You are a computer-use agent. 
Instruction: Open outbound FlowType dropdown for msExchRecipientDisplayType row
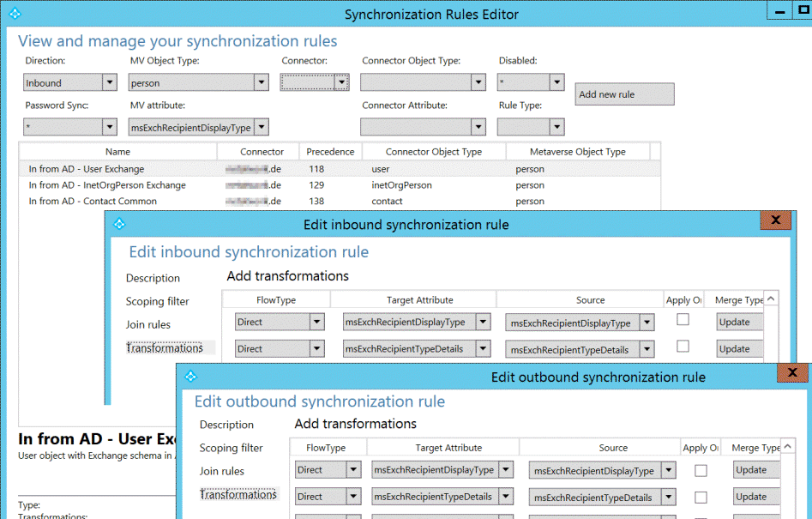(x=328, y=469)
